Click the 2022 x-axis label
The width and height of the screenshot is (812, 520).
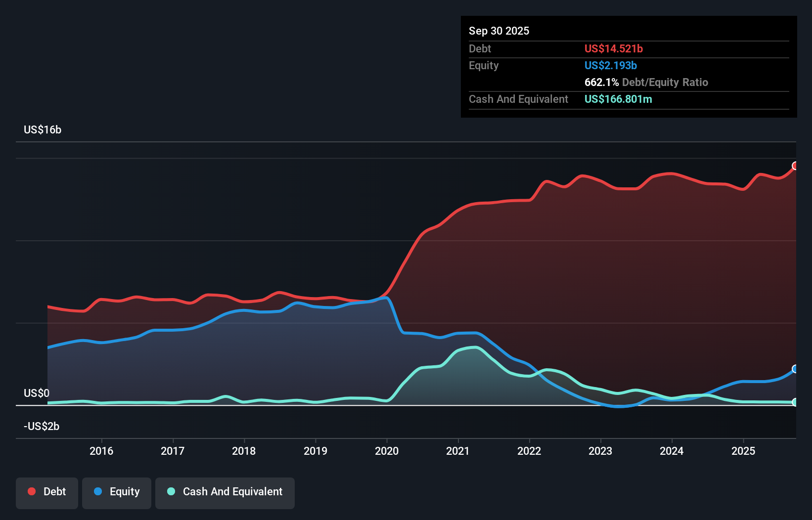[x=529, y=451]
